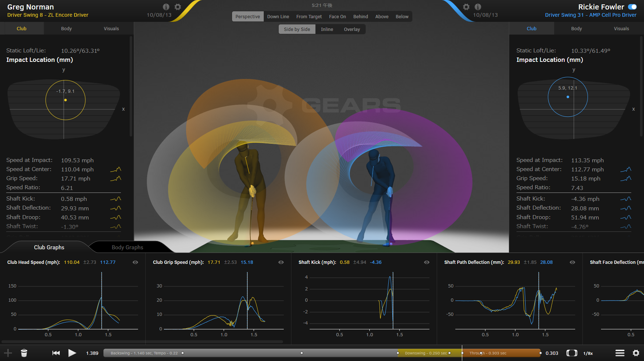The height and width of the screenshot is (361, 644).
Task: Select the From Target camera view
Action: [309, 17]
